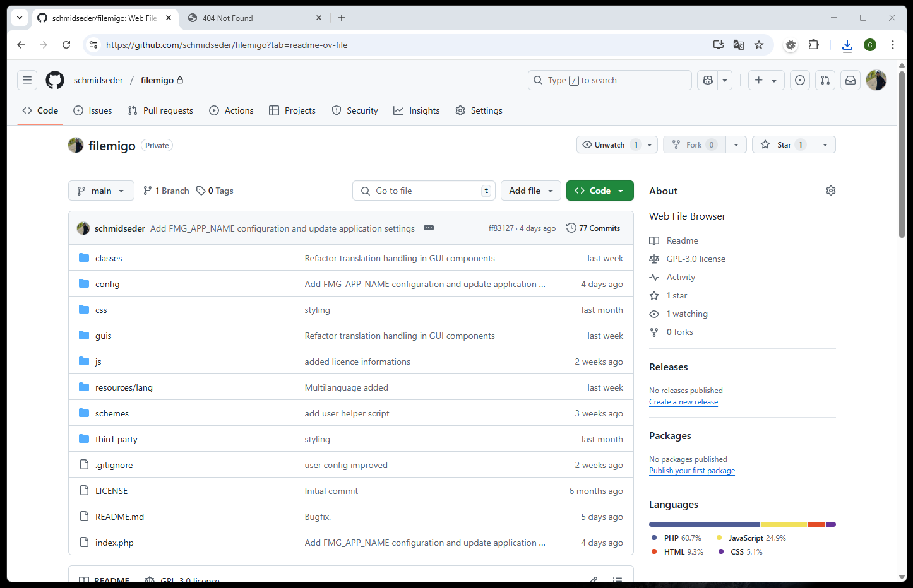Click the Unwatch button
Viewport: 913px width, 588px height.
click(x=610, y=144)
